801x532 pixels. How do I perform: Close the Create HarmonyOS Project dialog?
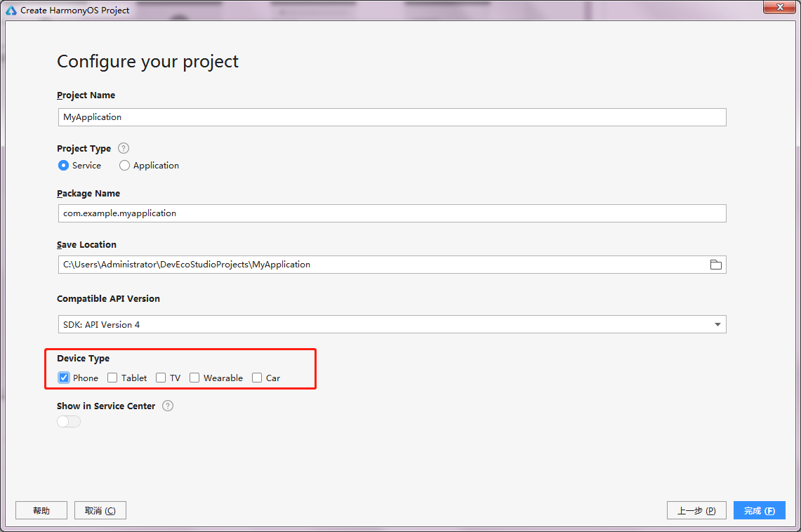(779, 7)
